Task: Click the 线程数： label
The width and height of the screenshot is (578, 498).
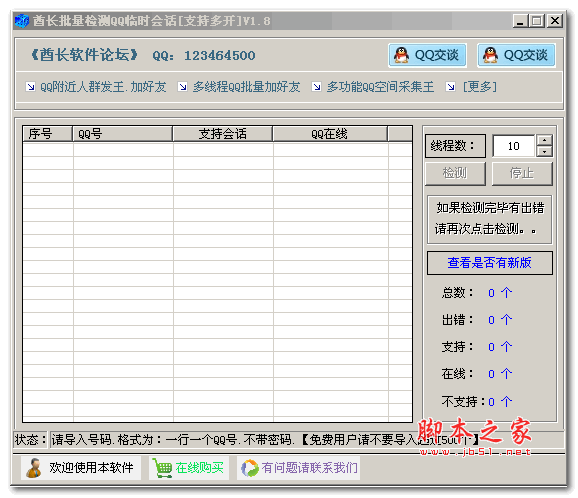Action: coord(455,146)
